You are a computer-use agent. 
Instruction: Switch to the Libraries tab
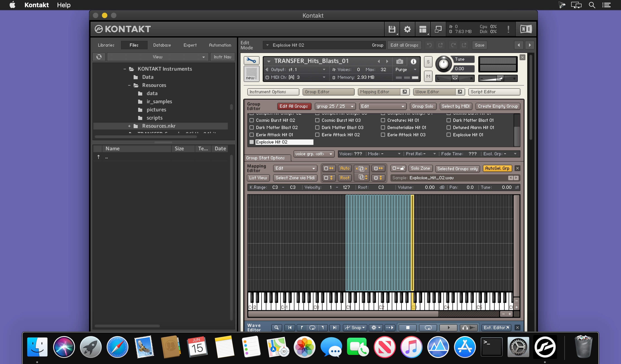point(106,45)
